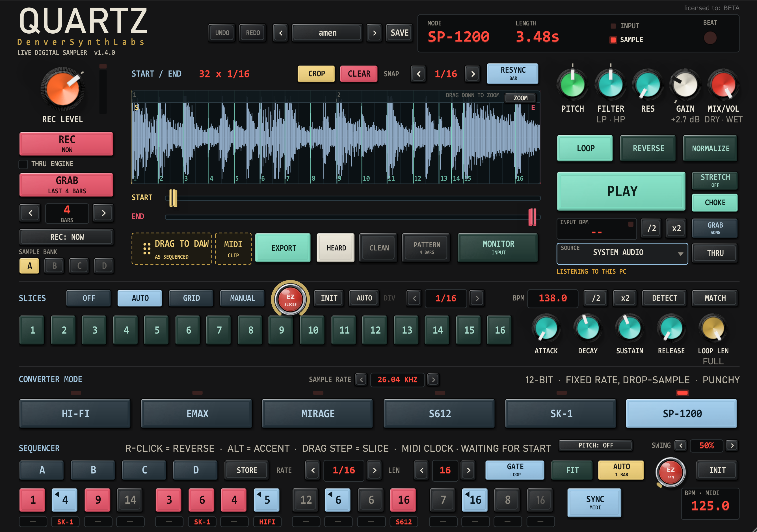This screenshot has width=757, height=532.
Task: Click the Detect BPM button
Action: pos(664,298)
